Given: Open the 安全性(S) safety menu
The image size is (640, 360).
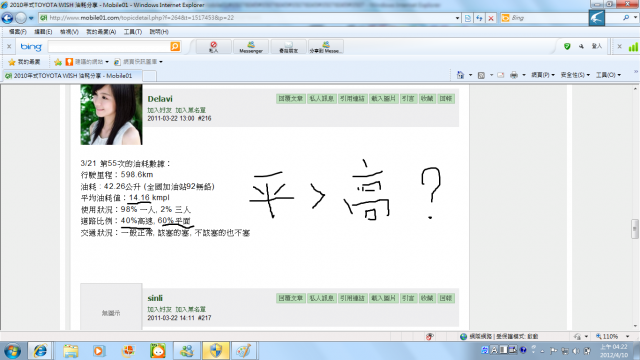Looking at the screenshot, I should [575, 75].
